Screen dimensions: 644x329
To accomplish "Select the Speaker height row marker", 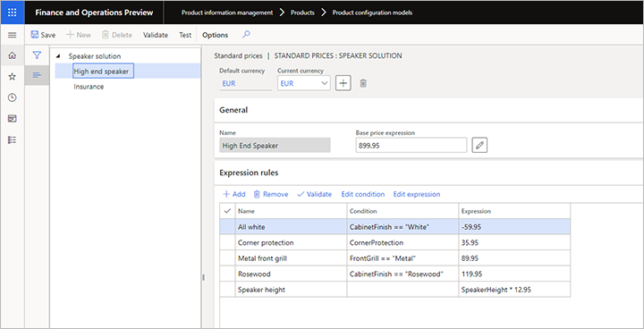I will [x=227, y=290].
